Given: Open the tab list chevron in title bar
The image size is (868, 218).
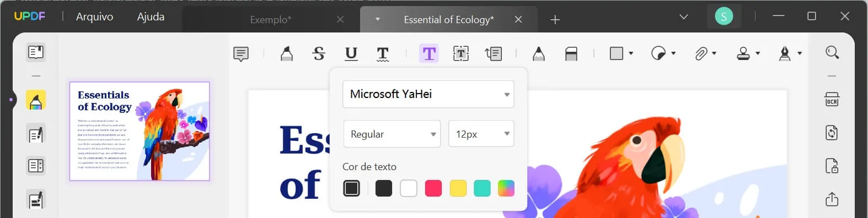Looking at the screenshot, I should tap(684, 17).
